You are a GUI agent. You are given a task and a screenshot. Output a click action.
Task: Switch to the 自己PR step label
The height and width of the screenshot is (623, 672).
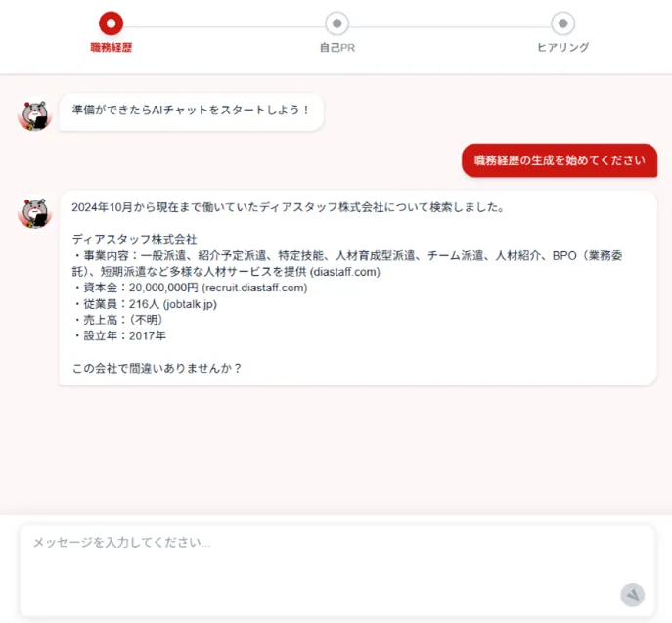point(336,47)
